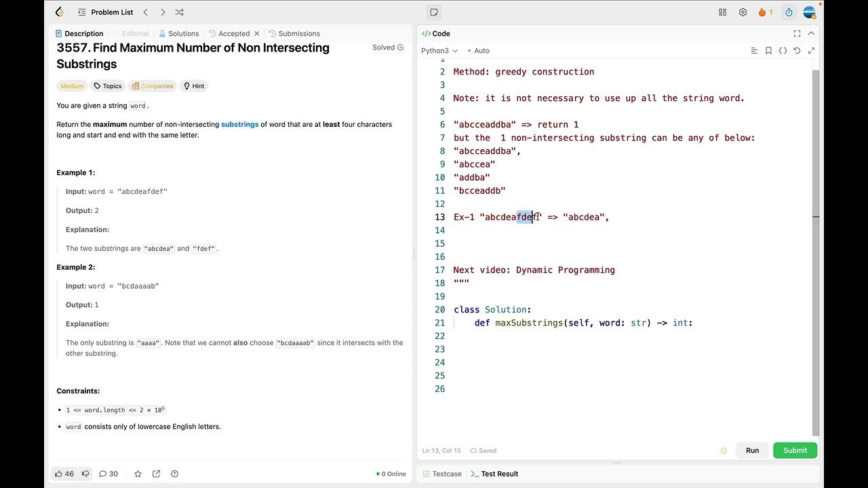Share the problem via share icon
Viewport: 868px width, 488px height.
click(x=156, y=474)
